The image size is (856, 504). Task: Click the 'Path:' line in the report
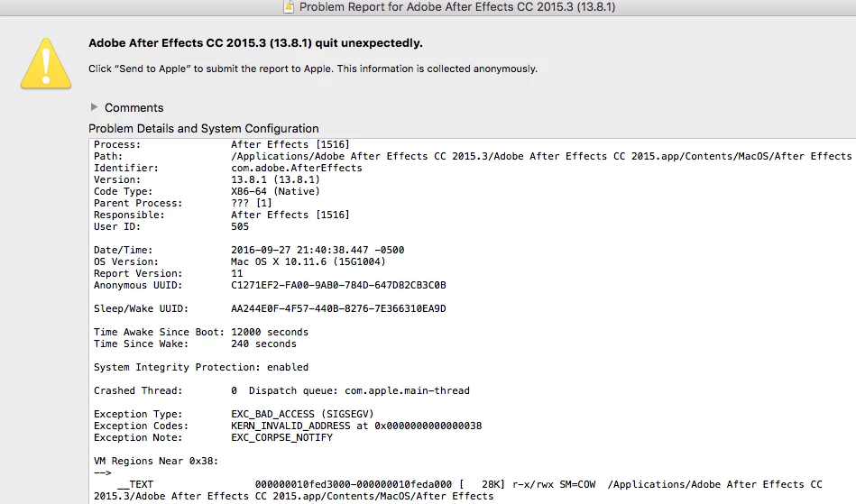473,157
